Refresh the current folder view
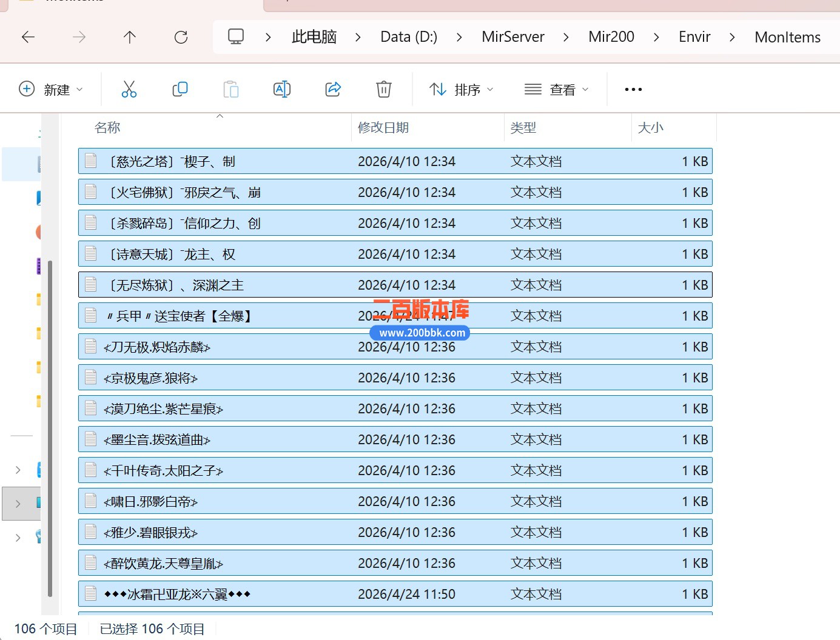The image size is (840, 640). 181,37
